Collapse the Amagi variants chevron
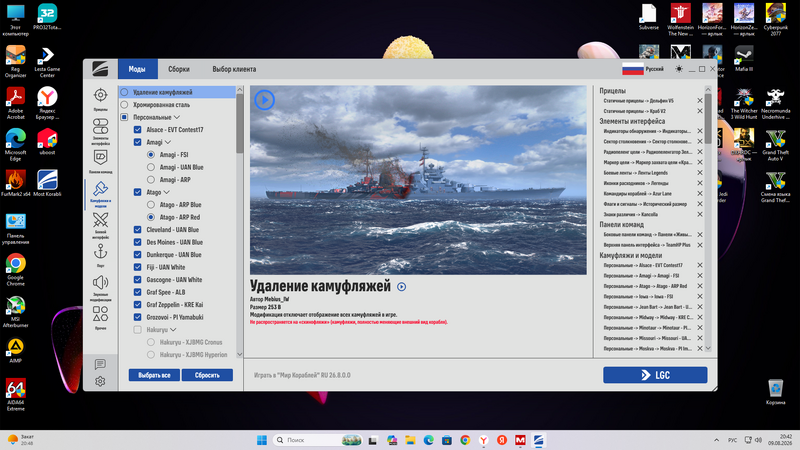 pos(167,142)
